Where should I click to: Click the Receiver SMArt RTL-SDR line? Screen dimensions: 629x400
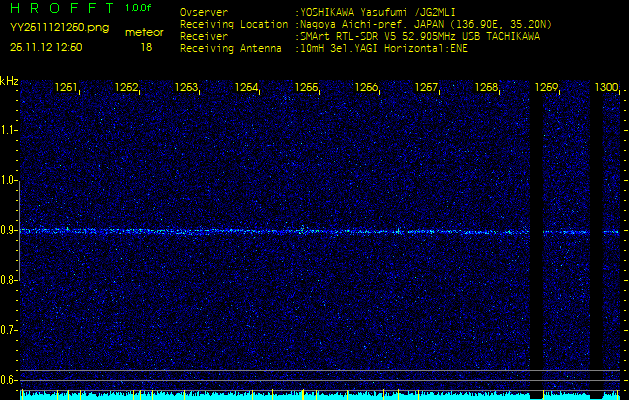pyautogui.click(x=418, y=36)
